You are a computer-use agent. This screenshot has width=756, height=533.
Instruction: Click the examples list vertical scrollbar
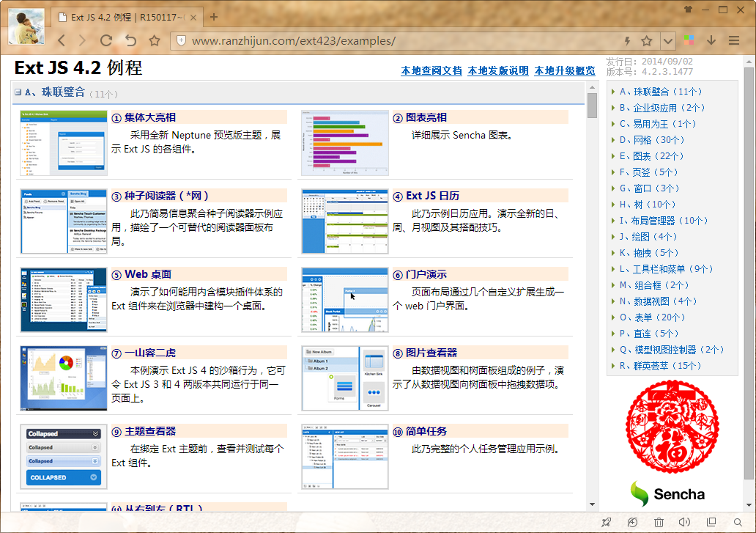(592, 293)
